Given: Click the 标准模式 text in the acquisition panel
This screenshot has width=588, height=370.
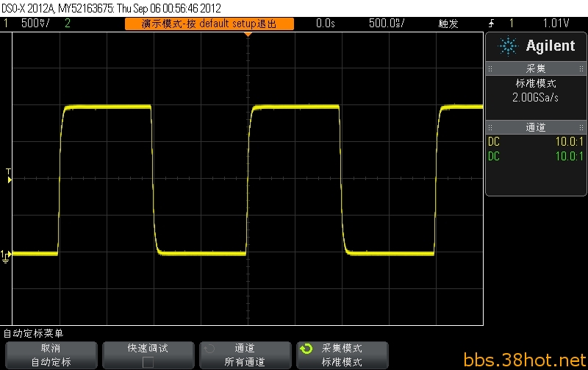Looking at the screenshot, I should pos(536,83).
